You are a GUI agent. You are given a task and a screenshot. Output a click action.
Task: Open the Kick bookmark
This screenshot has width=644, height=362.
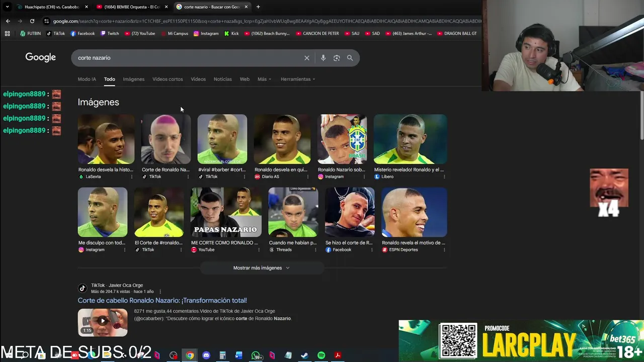pos(231,33)
